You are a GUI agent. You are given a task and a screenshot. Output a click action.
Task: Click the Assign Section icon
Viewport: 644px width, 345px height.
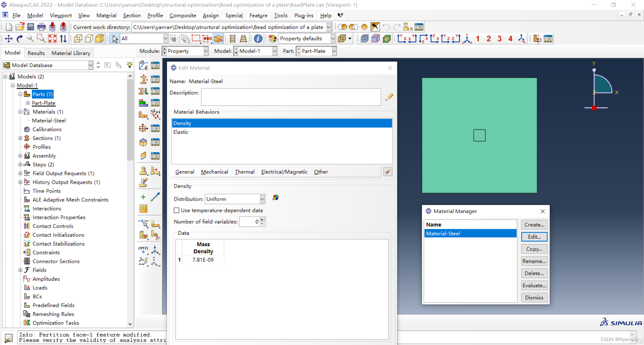[144, 91]
